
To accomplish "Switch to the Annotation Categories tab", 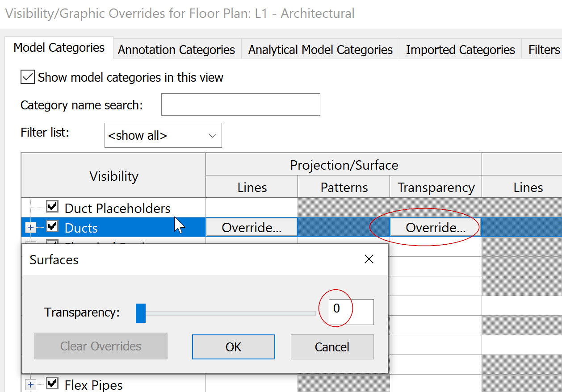I will [176, 50].
